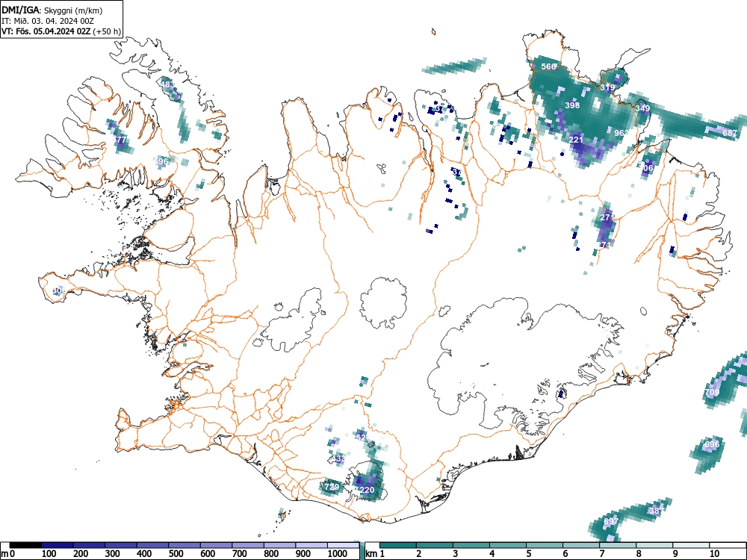Viewport: 747px width, 560px height.
Task: Click the '697' visibility label offshore
Action: (x=611, y=521)
